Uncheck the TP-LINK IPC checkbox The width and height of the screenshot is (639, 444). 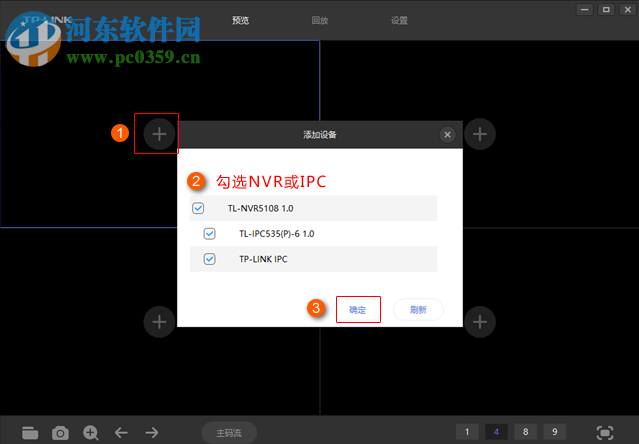(209, 259)
